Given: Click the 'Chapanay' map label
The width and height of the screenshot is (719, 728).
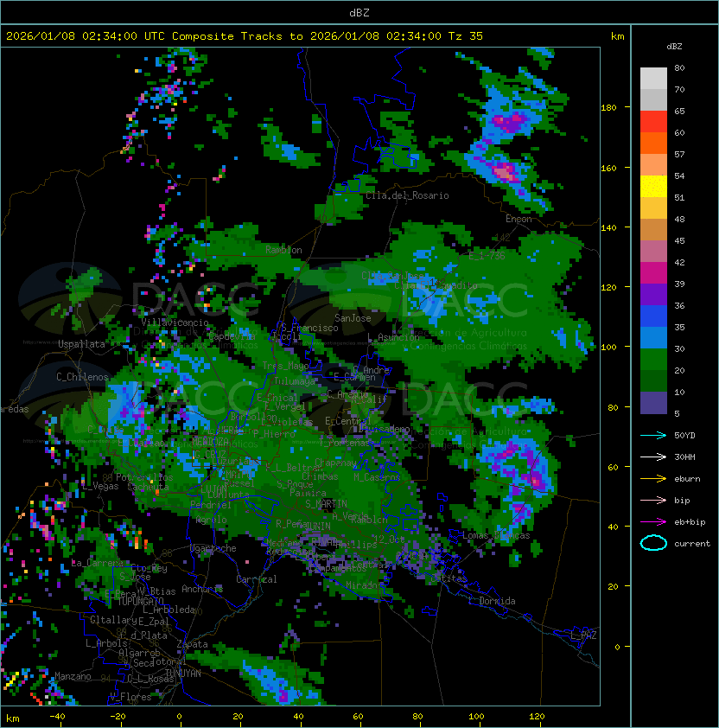Looking at the screenshot, I should coord(336,463).
